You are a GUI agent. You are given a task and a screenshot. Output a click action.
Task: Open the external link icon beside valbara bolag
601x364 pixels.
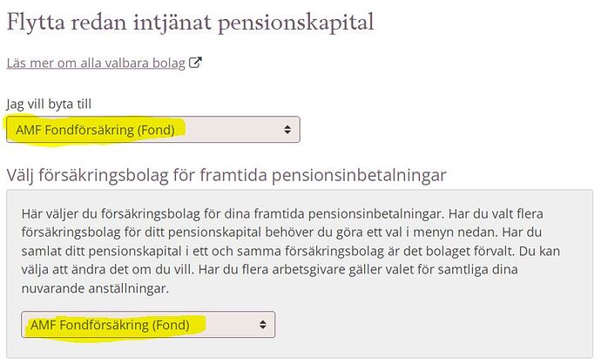196,63
